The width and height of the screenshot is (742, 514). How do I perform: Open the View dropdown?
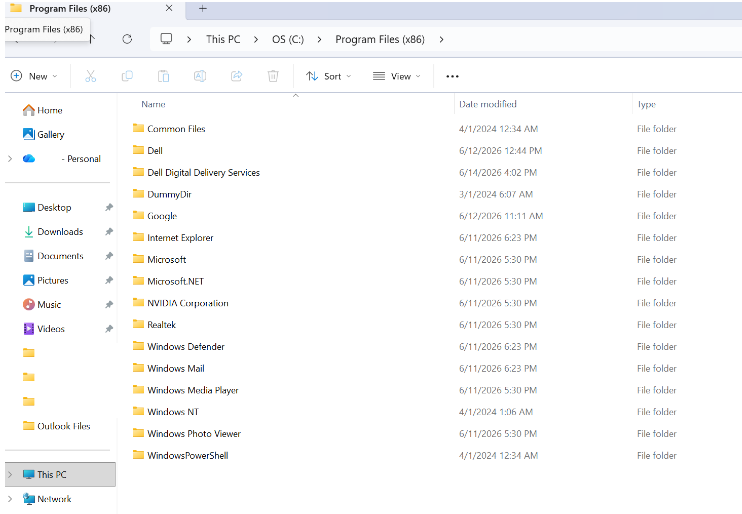point(397,76)
